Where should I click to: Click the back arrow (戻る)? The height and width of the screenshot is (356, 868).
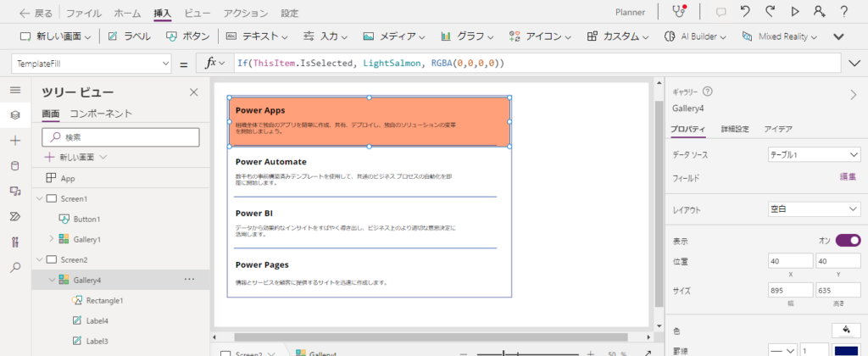coord(36,13)
